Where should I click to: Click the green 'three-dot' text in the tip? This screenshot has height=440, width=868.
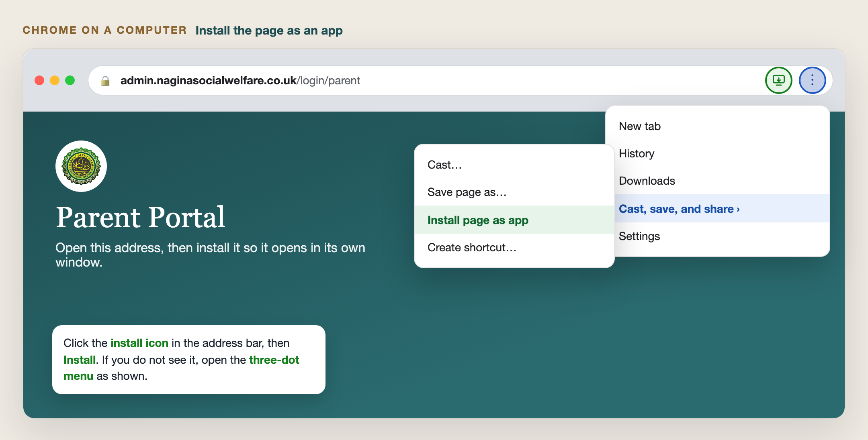[x=274, y=360]
